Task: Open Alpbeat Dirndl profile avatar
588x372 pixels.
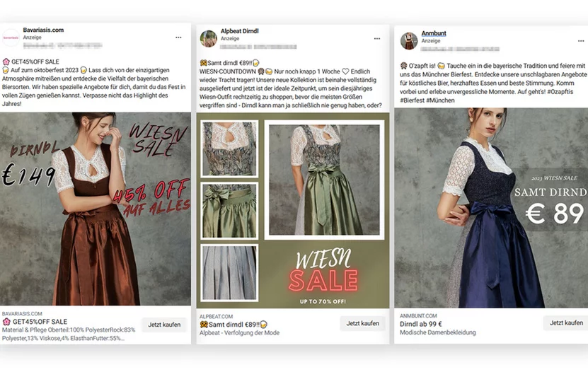Action: [x=208, y=38]
